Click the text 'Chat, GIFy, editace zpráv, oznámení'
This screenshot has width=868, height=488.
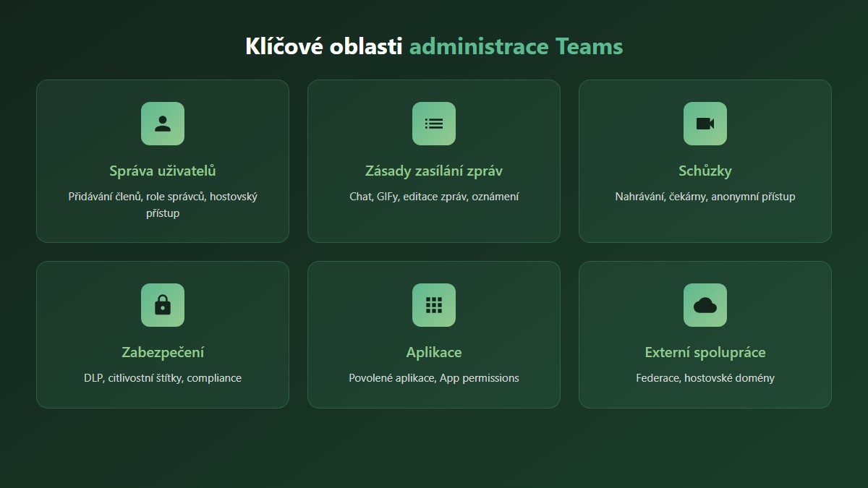click(434, 197)
